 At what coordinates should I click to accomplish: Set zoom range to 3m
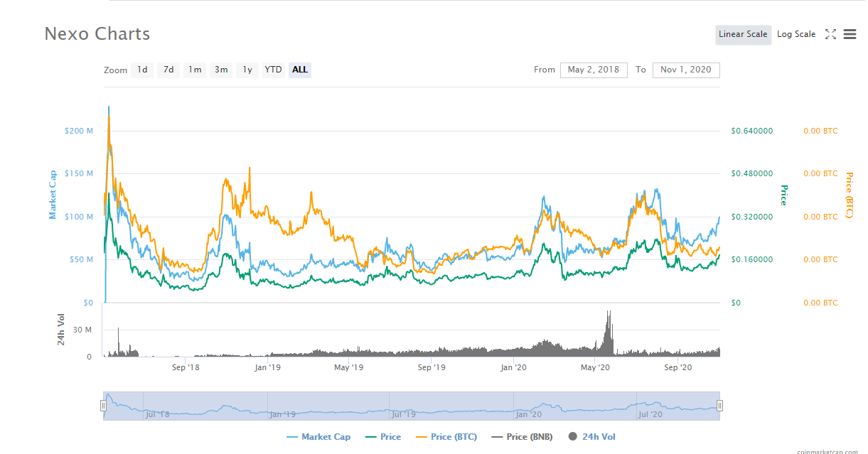[221, 70]
